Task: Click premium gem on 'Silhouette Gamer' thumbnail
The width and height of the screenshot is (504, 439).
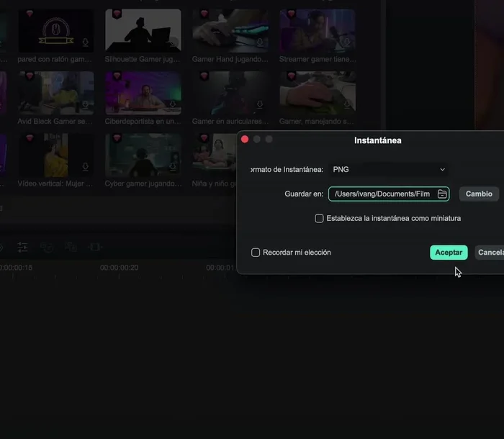Action: tap(117, 14)
